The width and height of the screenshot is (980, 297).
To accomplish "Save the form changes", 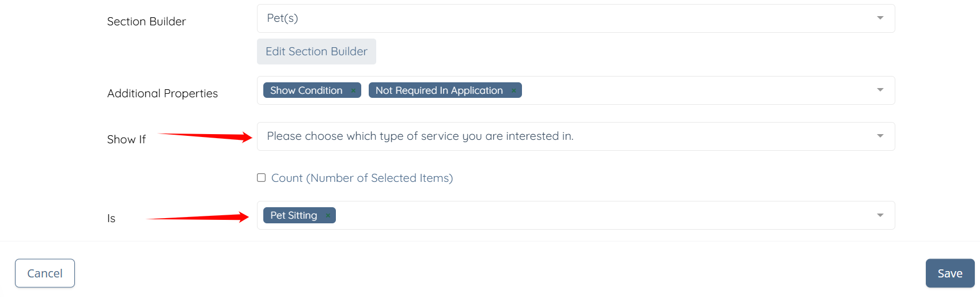I will 949,273.
